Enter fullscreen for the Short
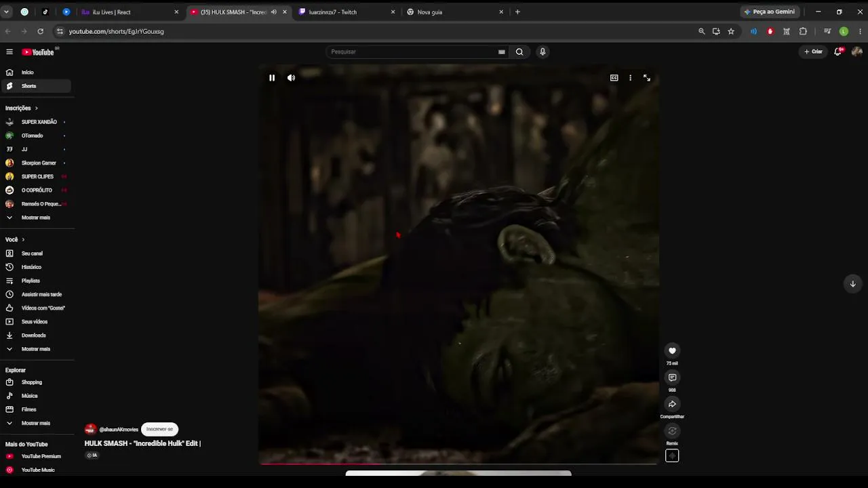868x488 pixels. point(647,78)
